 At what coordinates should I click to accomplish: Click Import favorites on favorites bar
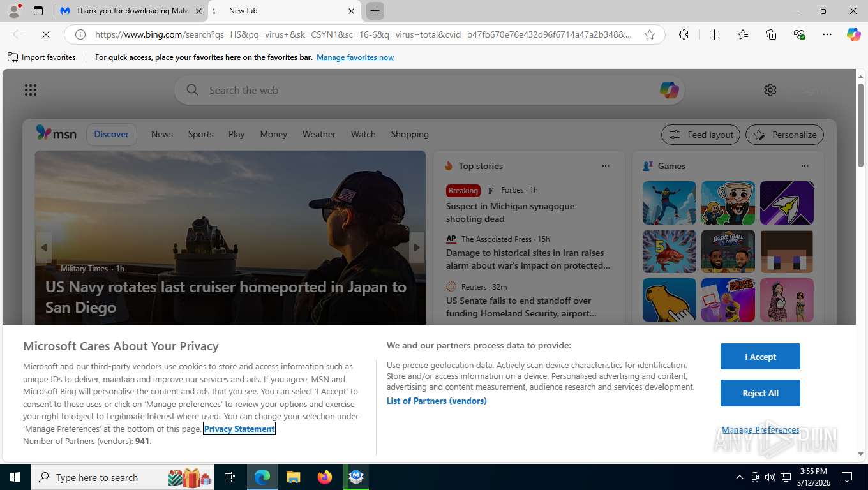coord(41,57)
